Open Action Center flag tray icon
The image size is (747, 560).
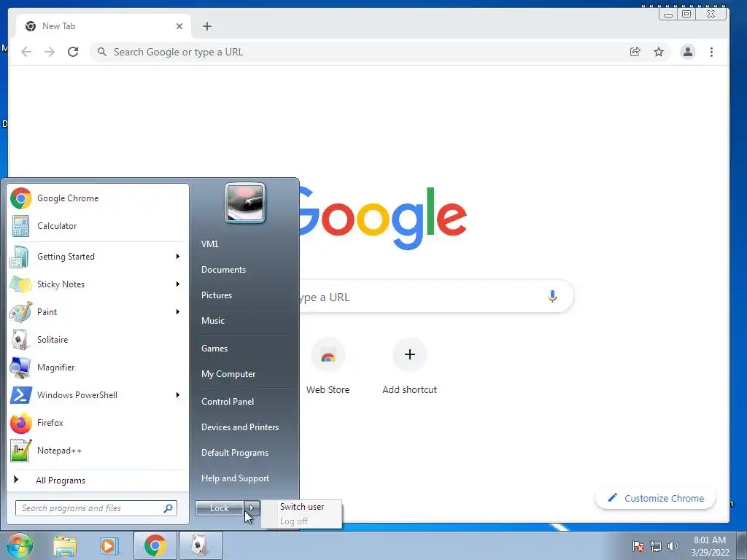638,546
